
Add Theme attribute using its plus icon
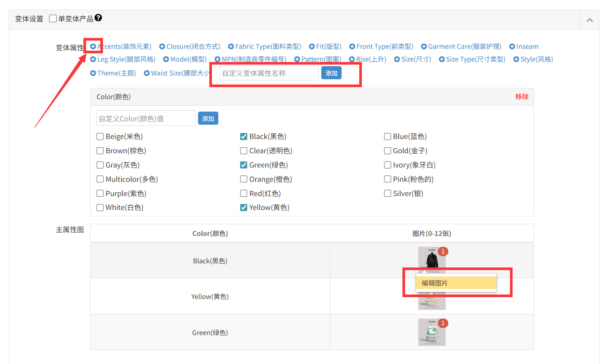93,73
